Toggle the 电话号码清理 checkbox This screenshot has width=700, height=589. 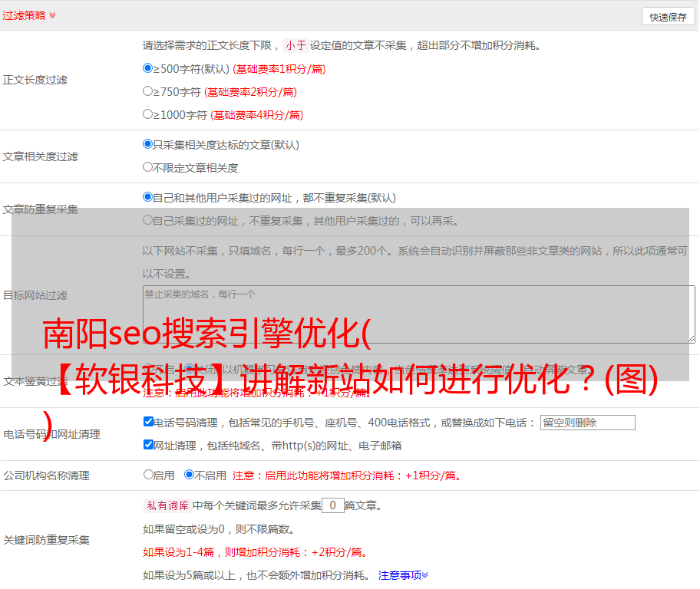pyautogui.click(x=149, y=422)
